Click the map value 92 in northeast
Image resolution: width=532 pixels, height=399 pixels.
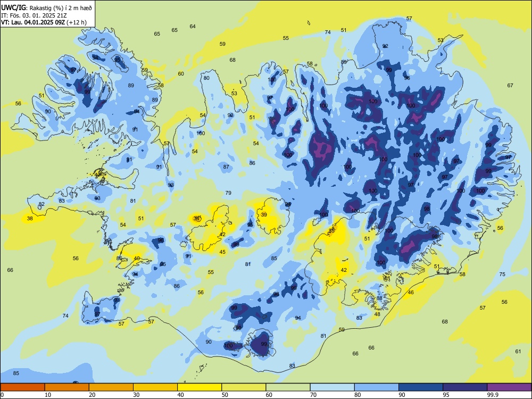pyautogui.click(x=385, y=46)
